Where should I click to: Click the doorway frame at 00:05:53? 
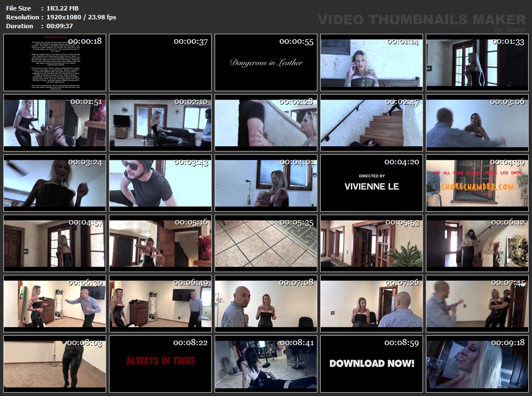tap(372, 243)
